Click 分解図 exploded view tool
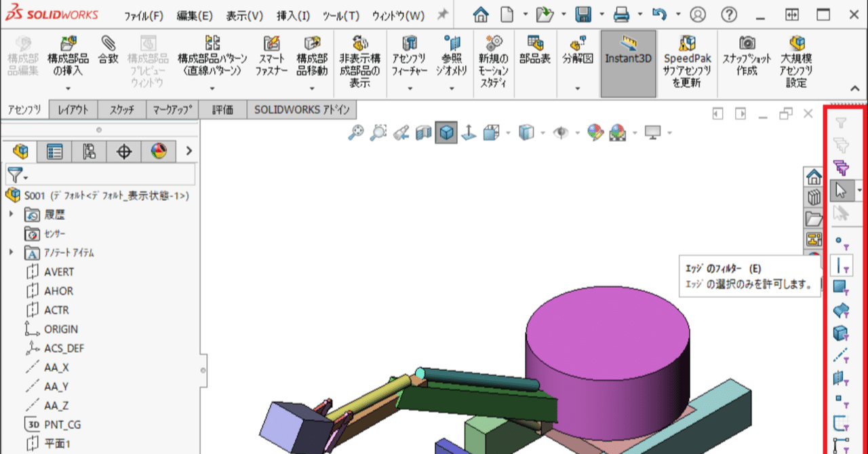The height and width of the screenshot is (454, 868). pos(577,52)
